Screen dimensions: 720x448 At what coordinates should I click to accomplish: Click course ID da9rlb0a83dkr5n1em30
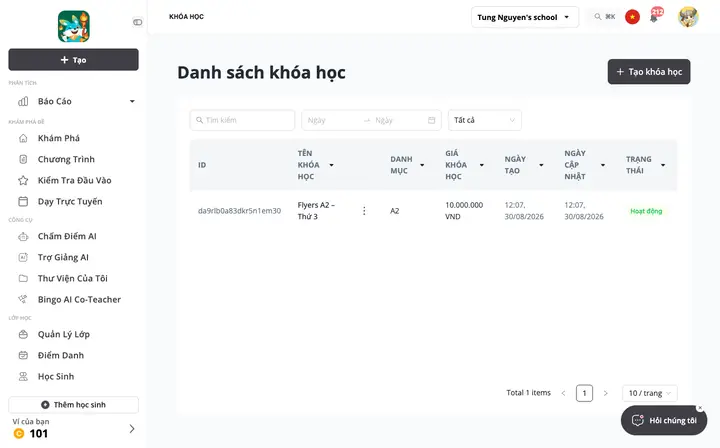239,211
